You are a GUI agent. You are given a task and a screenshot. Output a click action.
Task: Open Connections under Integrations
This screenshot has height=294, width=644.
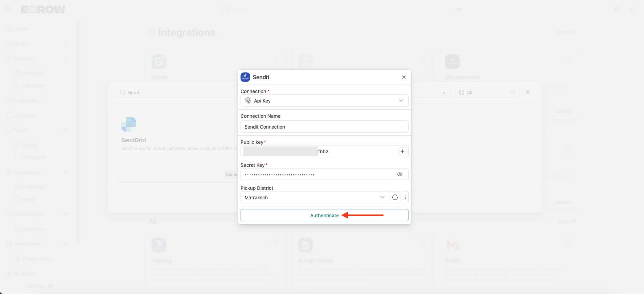[37, 259]
